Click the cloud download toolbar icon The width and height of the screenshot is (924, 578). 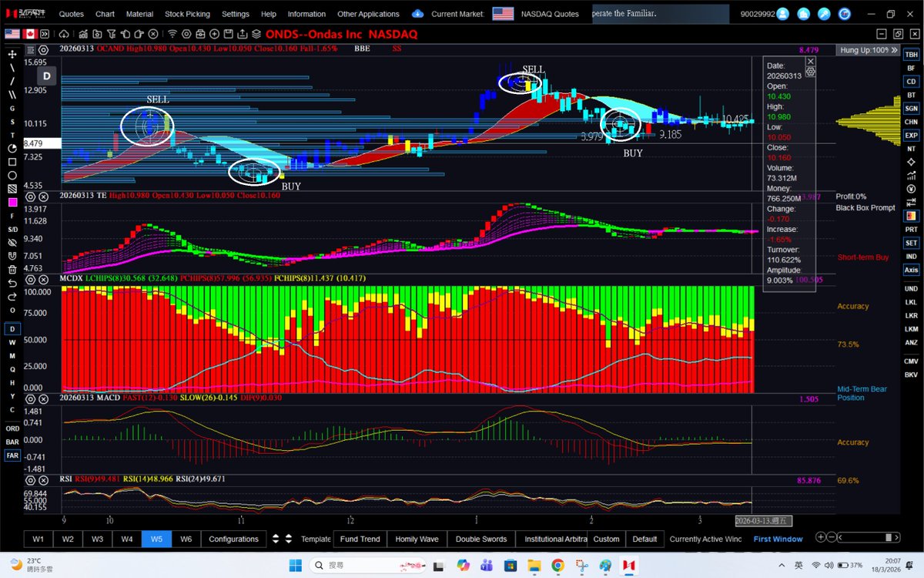pos(64,34)
